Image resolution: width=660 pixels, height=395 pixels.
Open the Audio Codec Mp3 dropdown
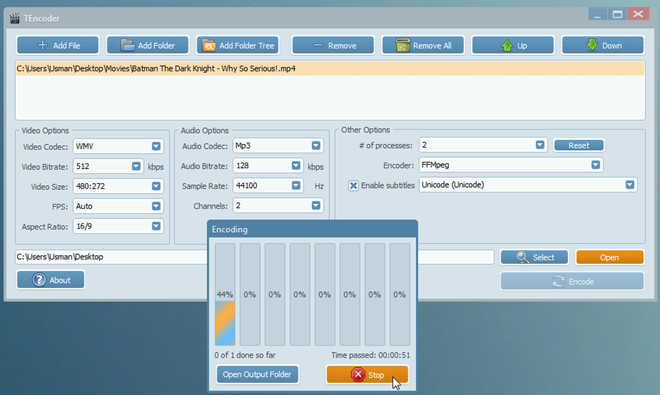point(316,145)
